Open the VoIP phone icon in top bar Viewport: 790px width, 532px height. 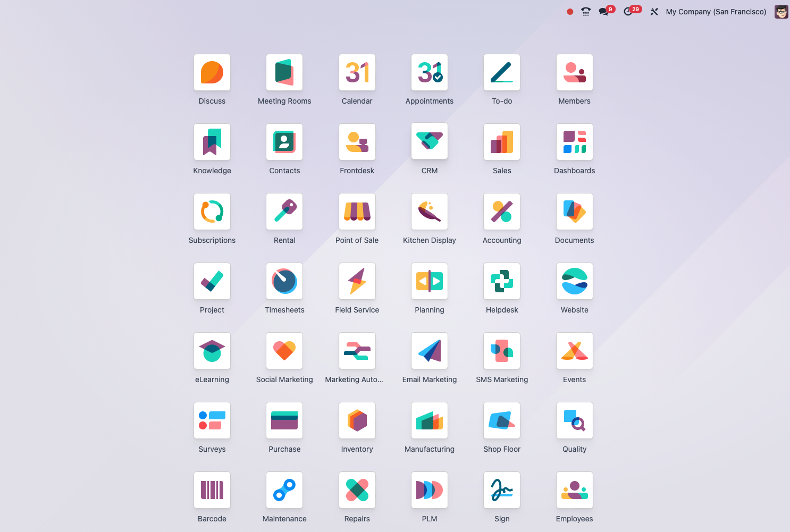tap(586, 12)
